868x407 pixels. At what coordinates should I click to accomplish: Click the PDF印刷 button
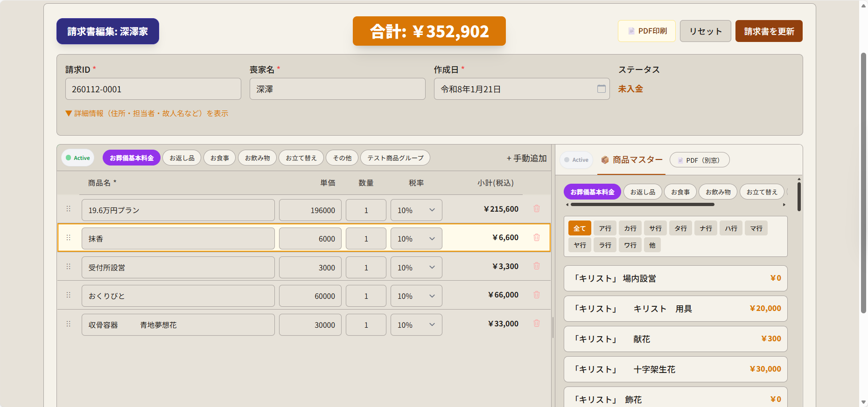[x=646, y=31]
